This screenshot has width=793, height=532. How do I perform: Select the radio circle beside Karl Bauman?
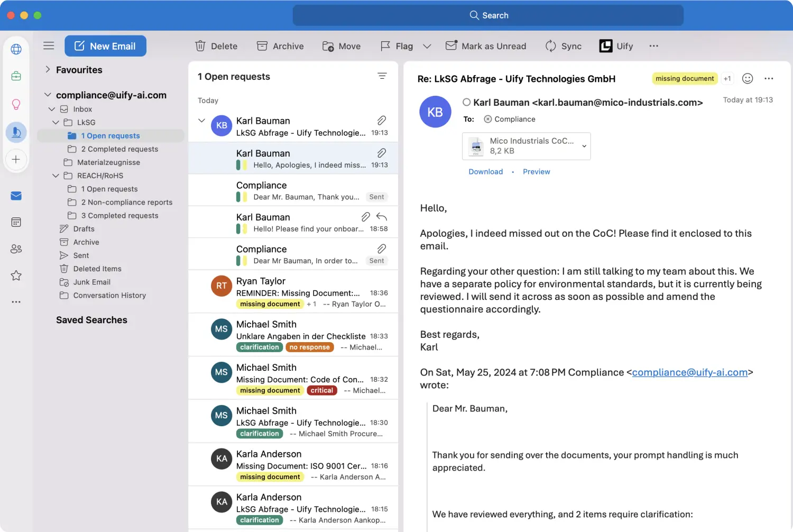click(x=466, y=102)
